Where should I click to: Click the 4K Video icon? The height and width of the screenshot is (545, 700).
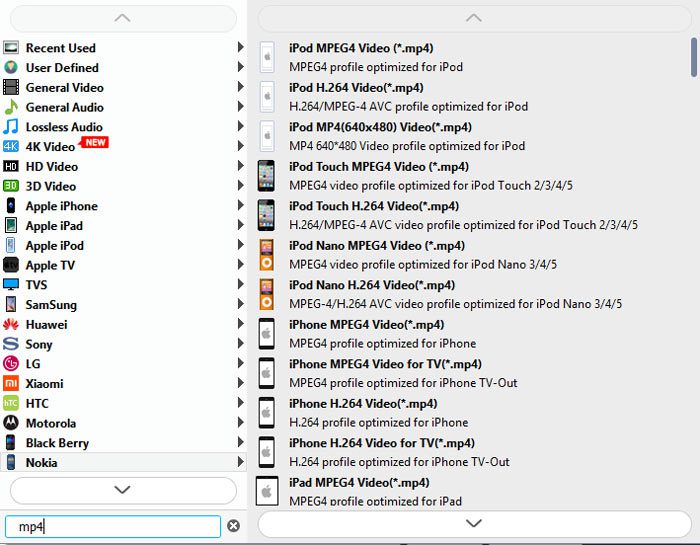[x=11, y=146]
